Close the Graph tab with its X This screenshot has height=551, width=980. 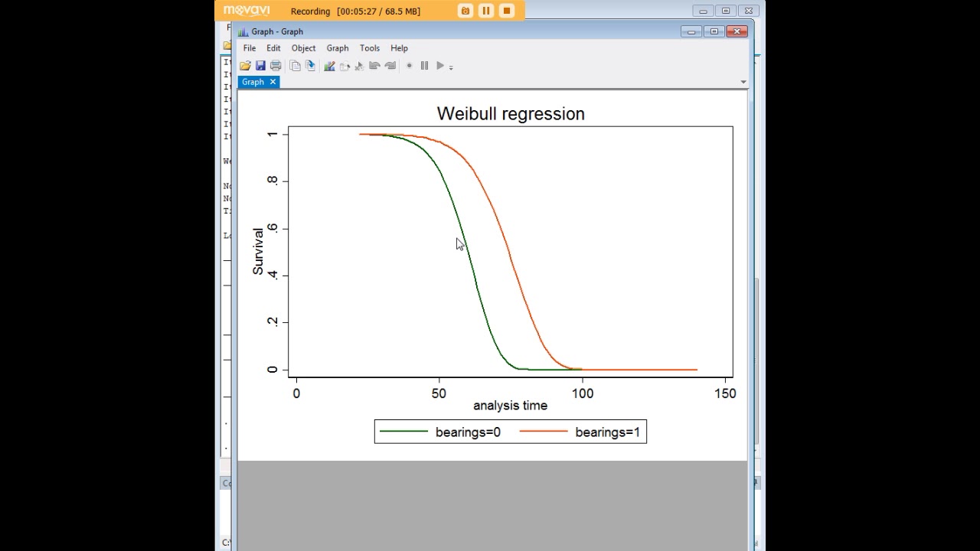(x=273, y=82)
